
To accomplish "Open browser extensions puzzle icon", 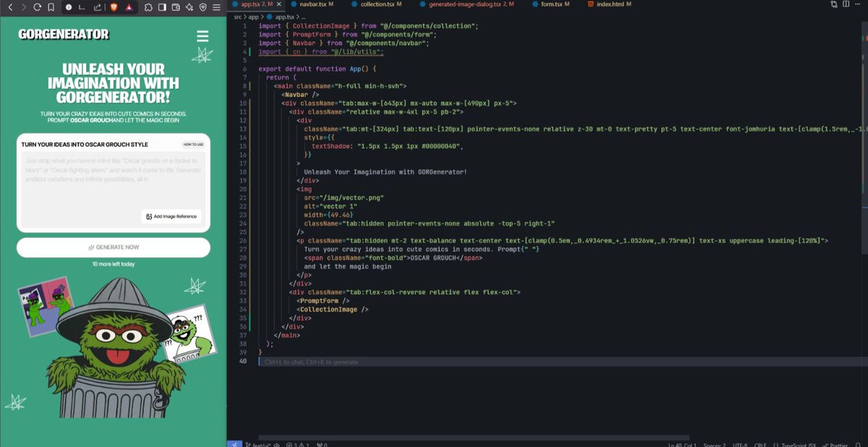I will [x=148, y=7].
